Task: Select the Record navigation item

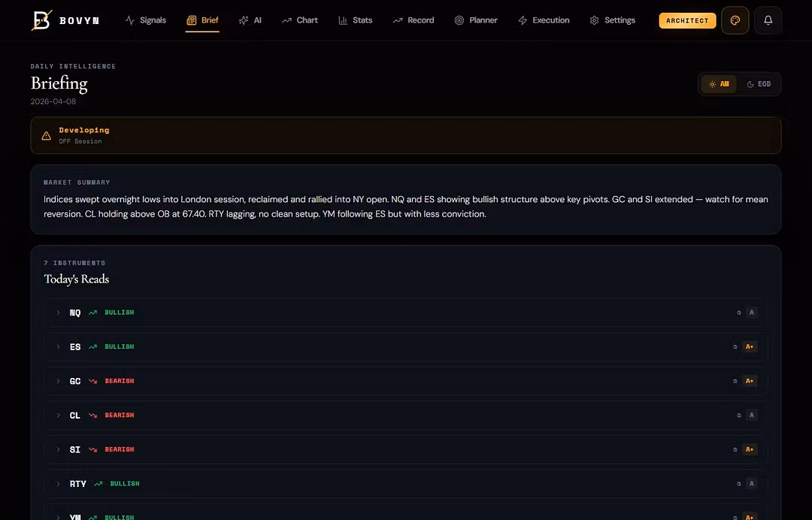Action: [413, 20]
